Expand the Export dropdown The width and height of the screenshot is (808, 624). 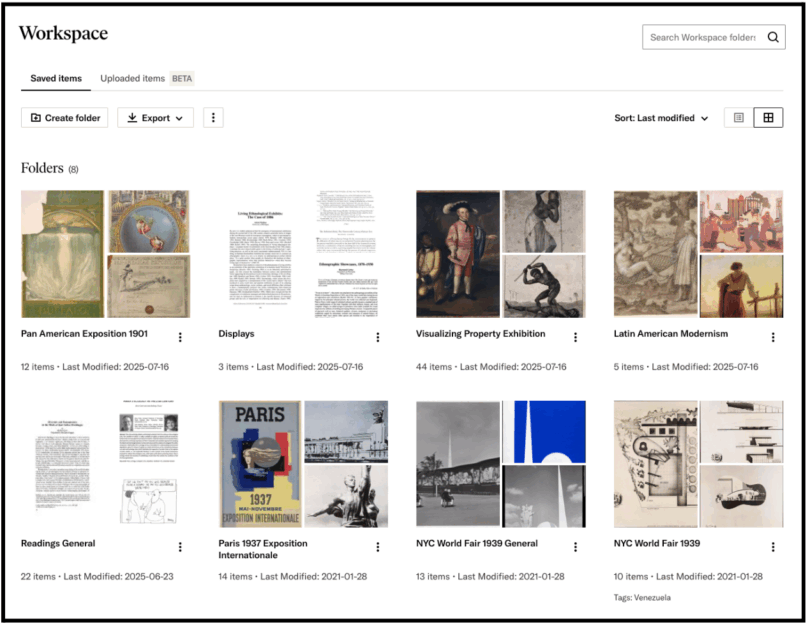(x=155, y=118)
